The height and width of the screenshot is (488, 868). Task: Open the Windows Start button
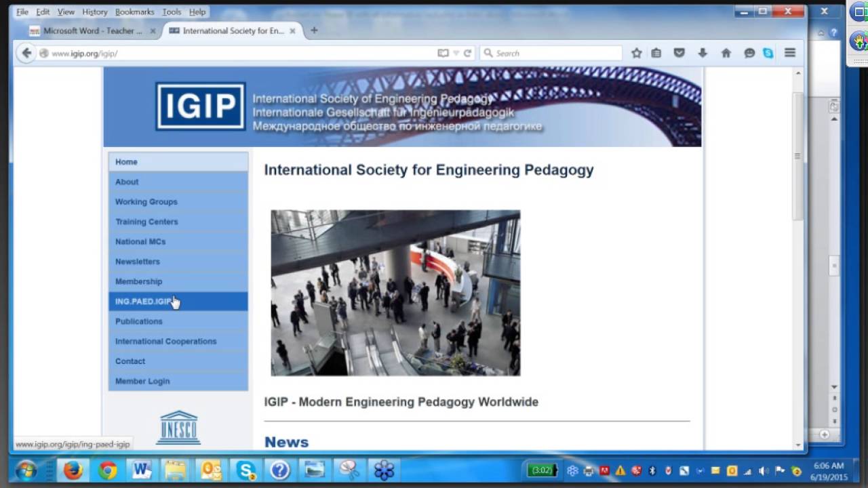coord(26,470)
